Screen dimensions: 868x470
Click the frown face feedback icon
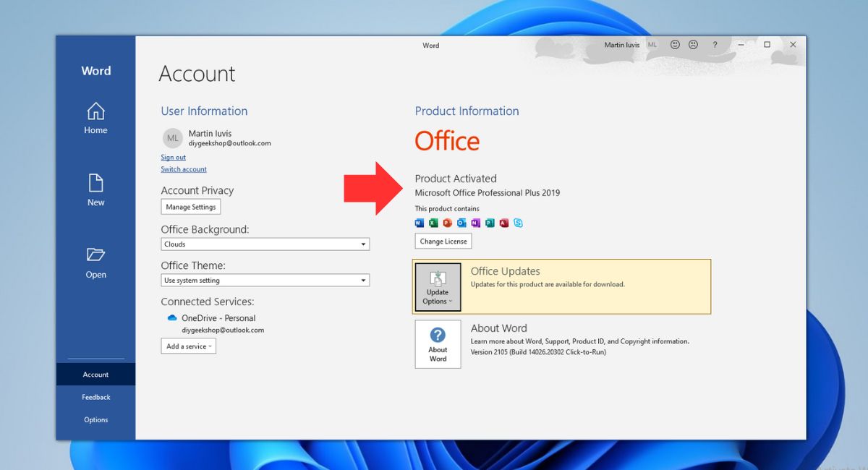[693, 45]
